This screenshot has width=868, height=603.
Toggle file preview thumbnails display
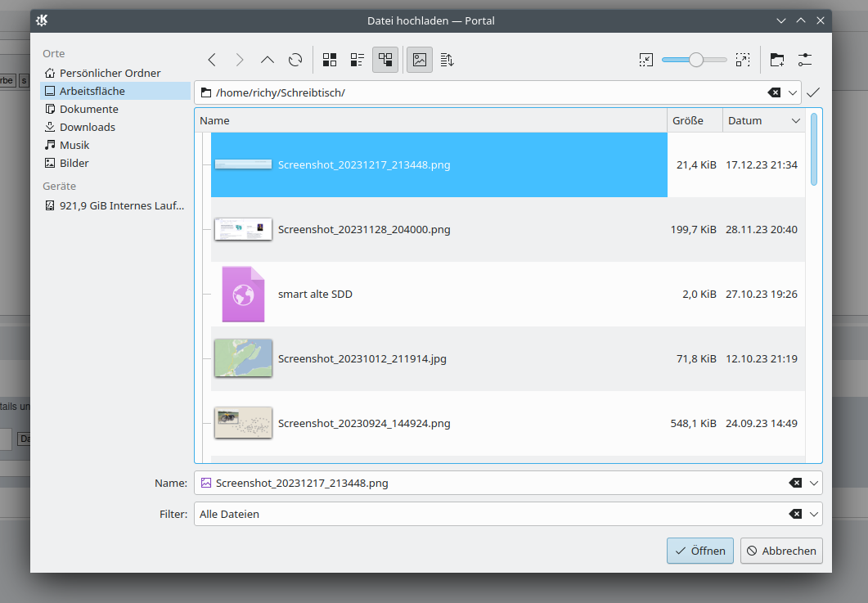(x=420, y=60)
